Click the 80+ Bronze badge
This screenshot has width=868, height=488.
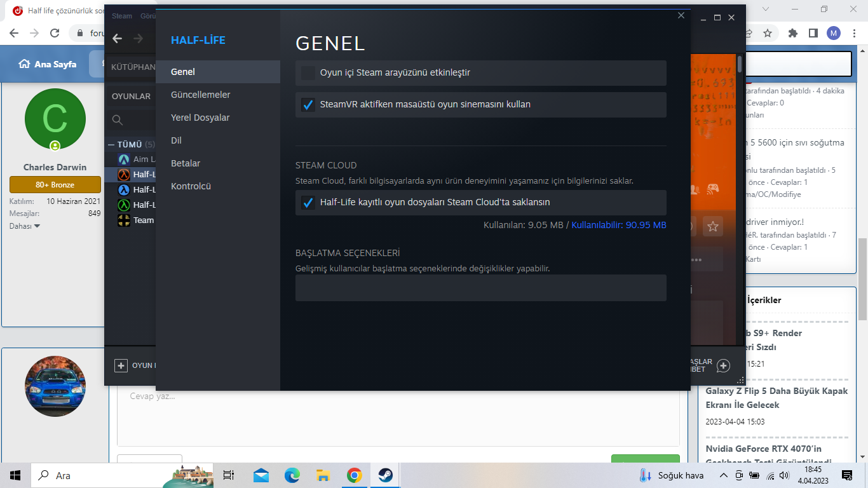coord(55,185)
